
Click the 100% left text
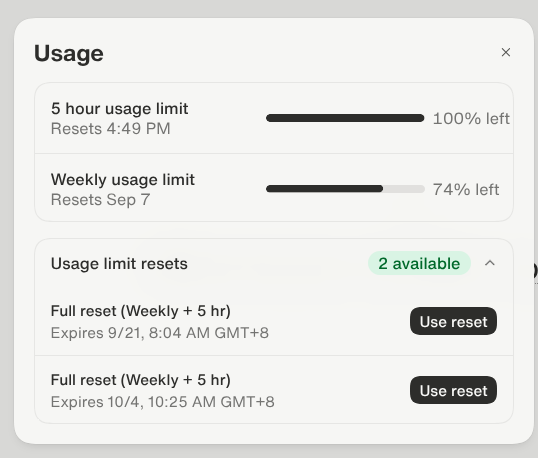471,119
